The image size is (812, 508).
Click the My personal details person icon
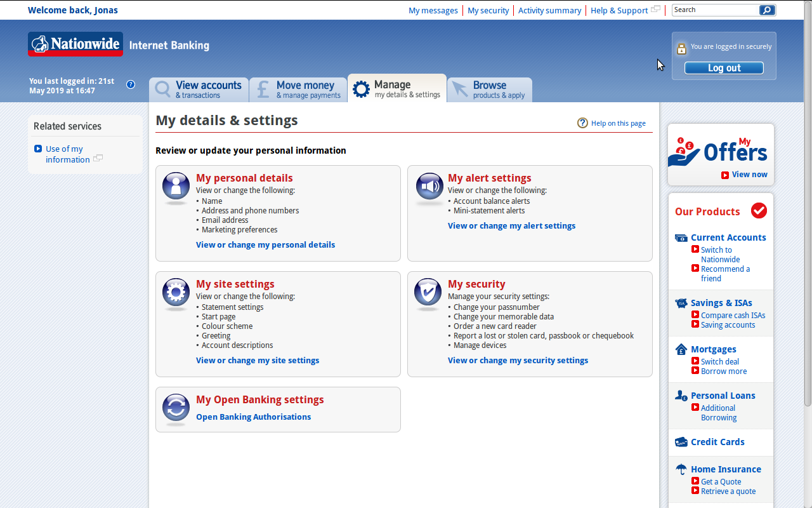coord(176,186)
